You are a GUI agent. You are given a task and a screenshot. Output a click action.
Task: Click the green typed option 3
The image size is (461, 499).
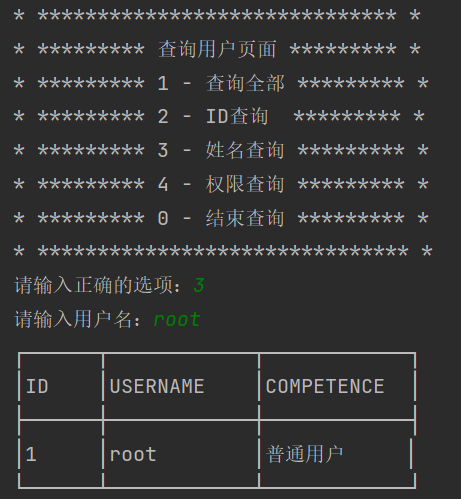(199, 286)
